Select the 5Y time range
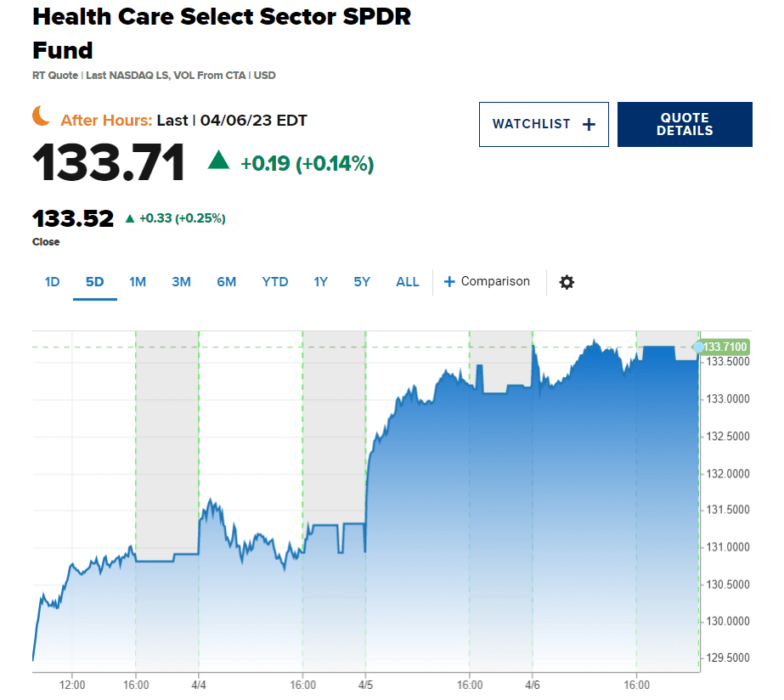The width and height of the screenshot is (784, 700). 362,282
